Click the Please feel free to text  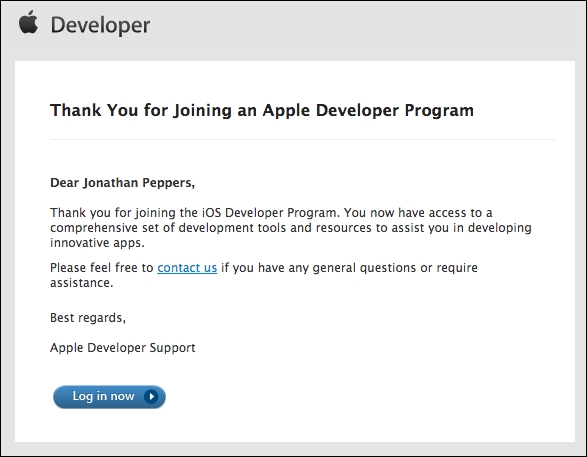[102, 268]
